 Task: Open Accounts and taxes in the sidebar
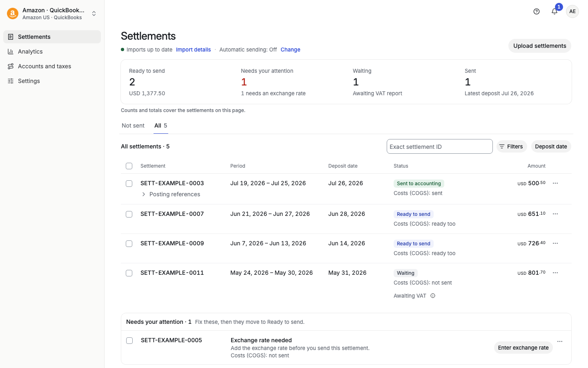(x=52, y=66)
